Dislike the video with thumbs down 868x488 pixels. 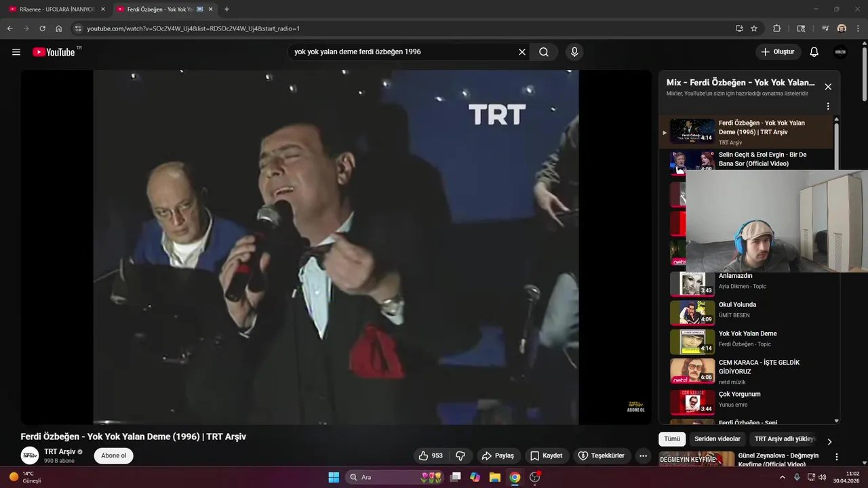(x=460, y=455)
